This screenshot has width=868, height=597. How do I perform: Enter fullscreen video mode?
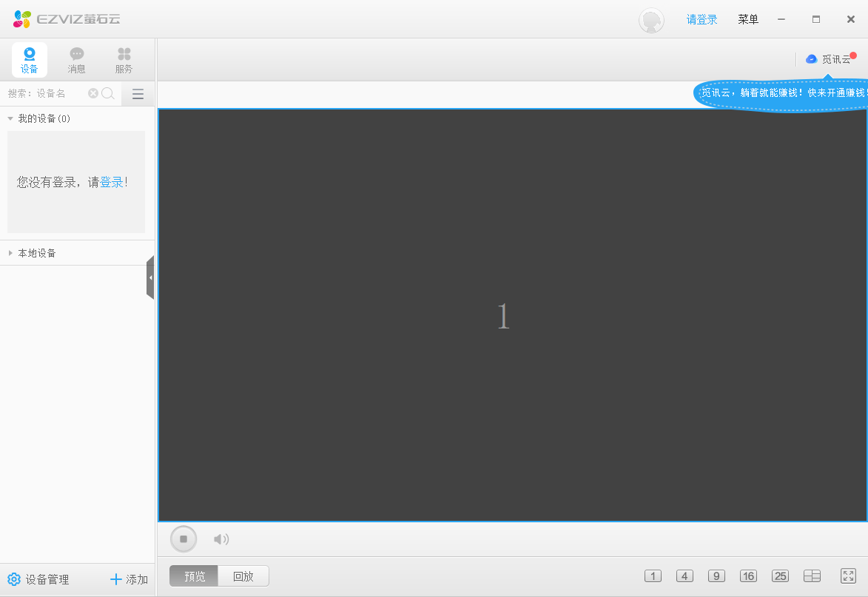pyautogui.click(x=848, y=576)
